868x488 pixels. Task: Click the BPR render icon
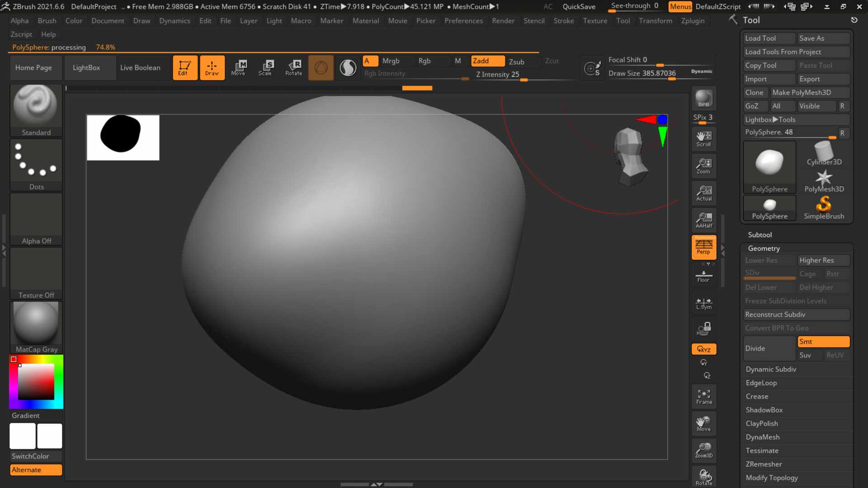703,99
